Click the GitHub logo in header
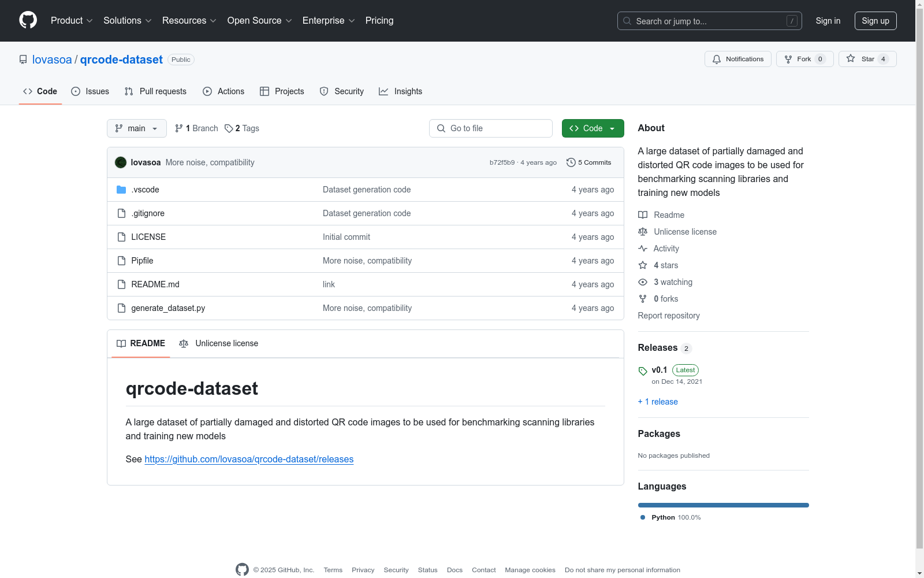This screenshot has width=924, height=578. (x=28, y=20)
